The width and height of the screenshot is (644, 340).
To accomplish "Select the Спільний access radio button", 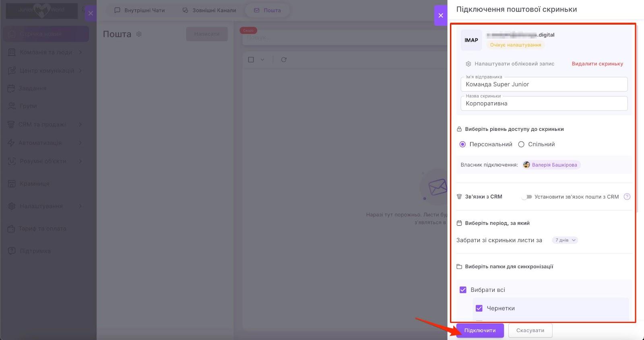I will [x=521, y=144].
